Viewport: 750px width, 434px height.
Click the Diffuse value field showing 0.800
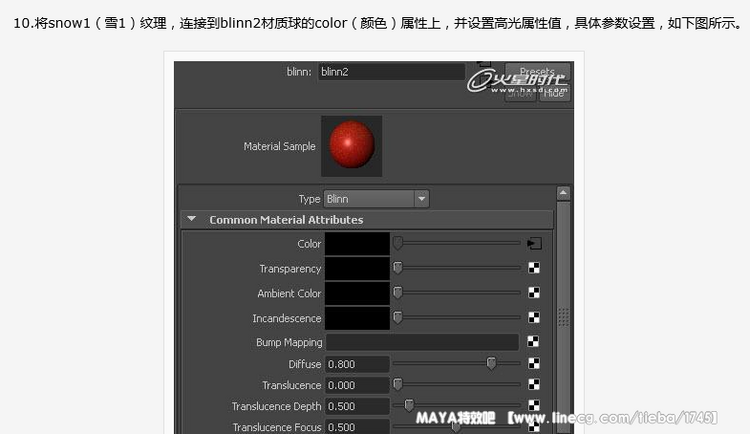[357, 364]
